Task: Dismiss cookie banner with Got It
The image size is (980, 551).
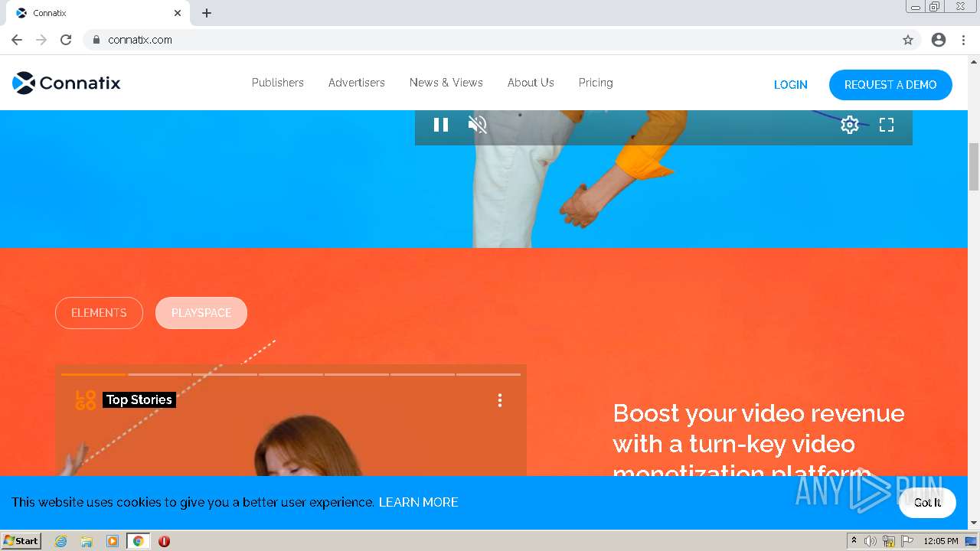Action: point(927,503)
